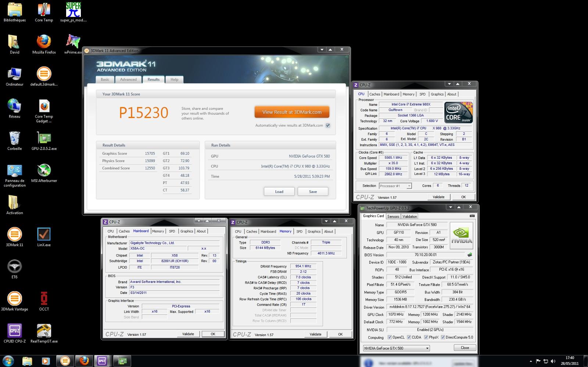
Task: Open the wPrime.exe desktop icon
Action: pyautogui.click(x=73, y=44)
